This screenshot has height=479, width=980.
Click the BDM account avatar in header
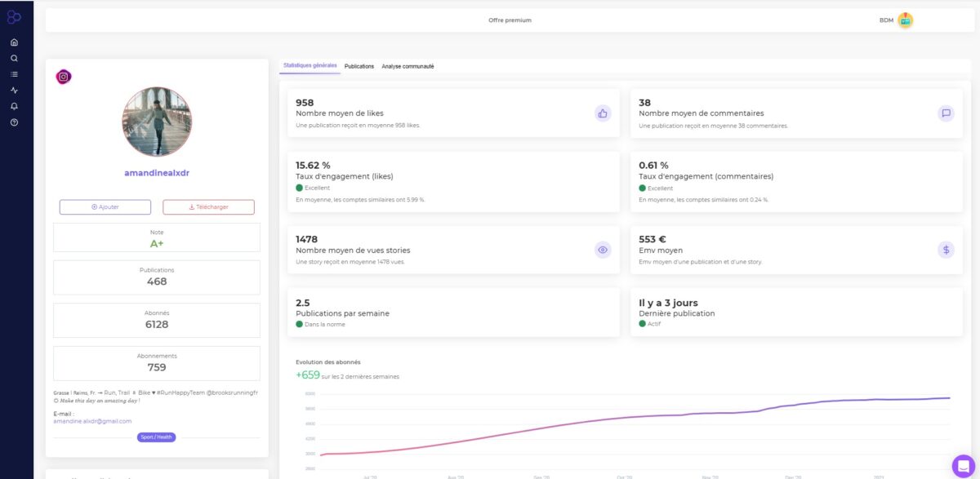[x=905, y=20]
